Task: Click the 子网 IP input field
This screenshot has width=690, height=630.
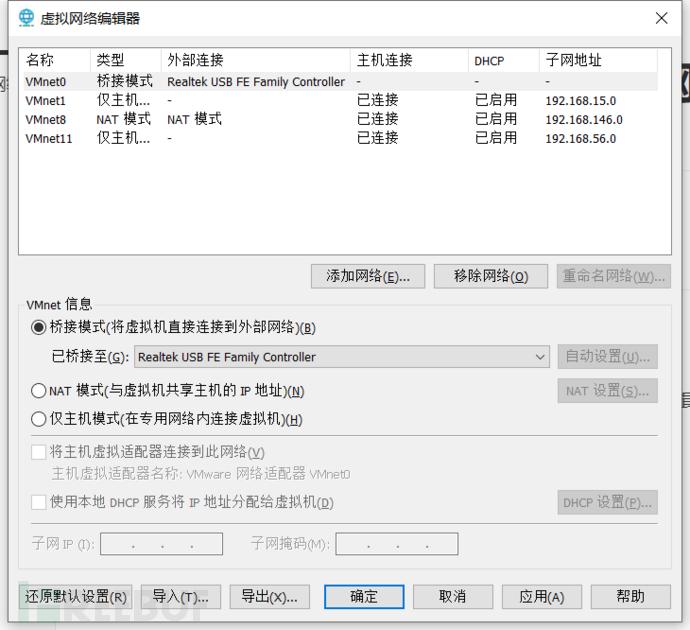Action: [161, 544]
